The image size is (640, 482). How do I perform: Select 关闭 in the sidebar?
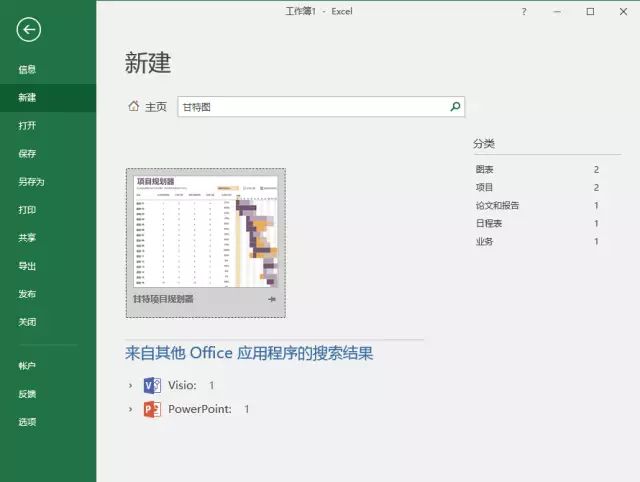click(48, 322)
